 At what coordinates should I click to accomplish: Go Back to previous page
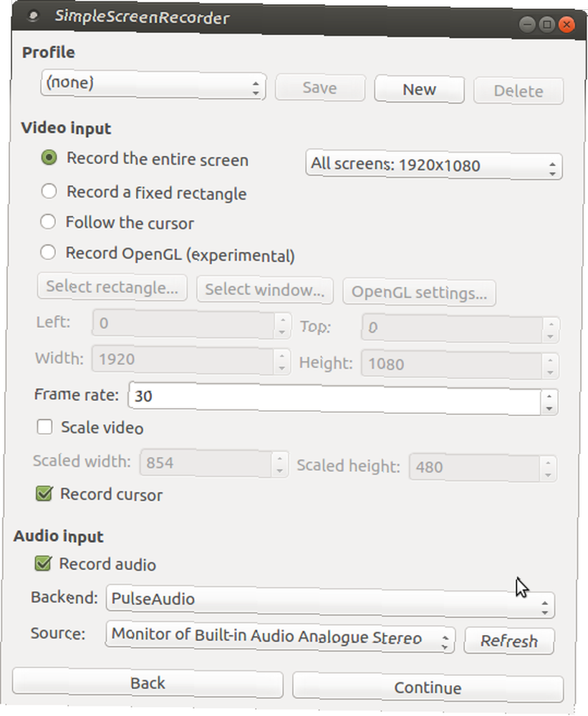(148, 682)
